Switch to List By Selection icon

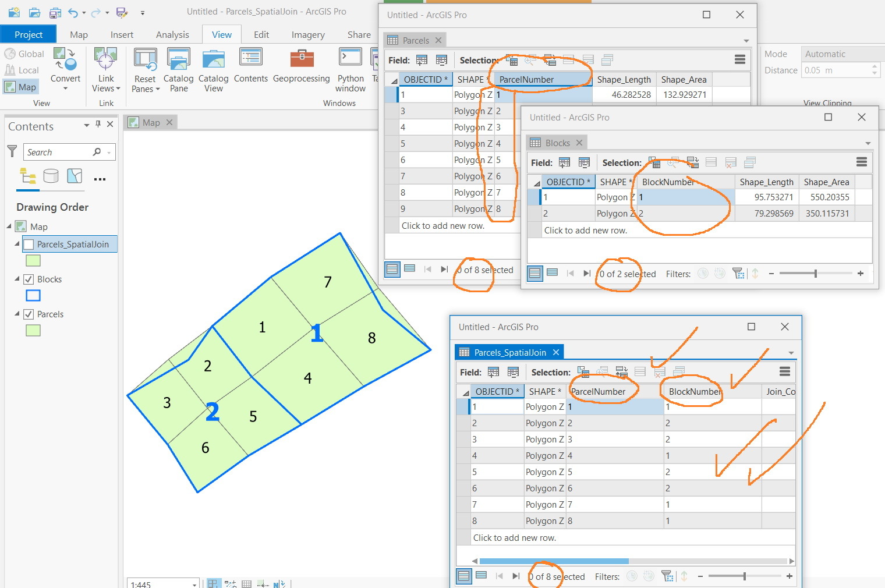pos(75,176)
